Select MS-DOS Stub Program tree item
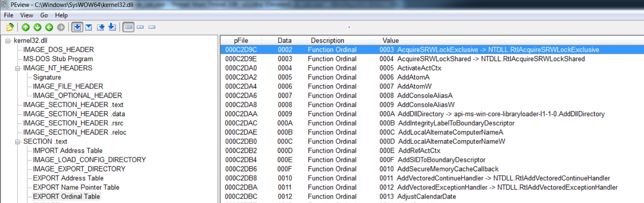Viewport: 644px width, 203px height. coord(58,59)
